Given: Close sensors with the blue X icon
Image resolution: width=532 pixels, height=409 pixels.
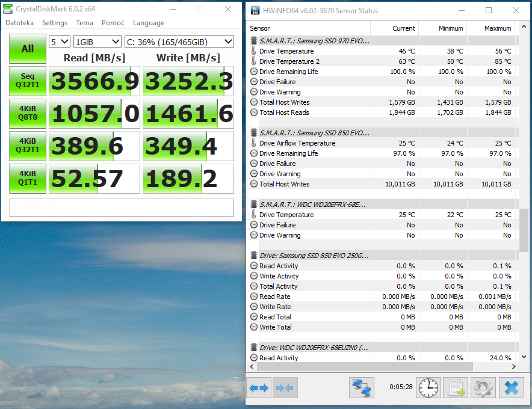Looking at the screenshot, I should 511,388.
